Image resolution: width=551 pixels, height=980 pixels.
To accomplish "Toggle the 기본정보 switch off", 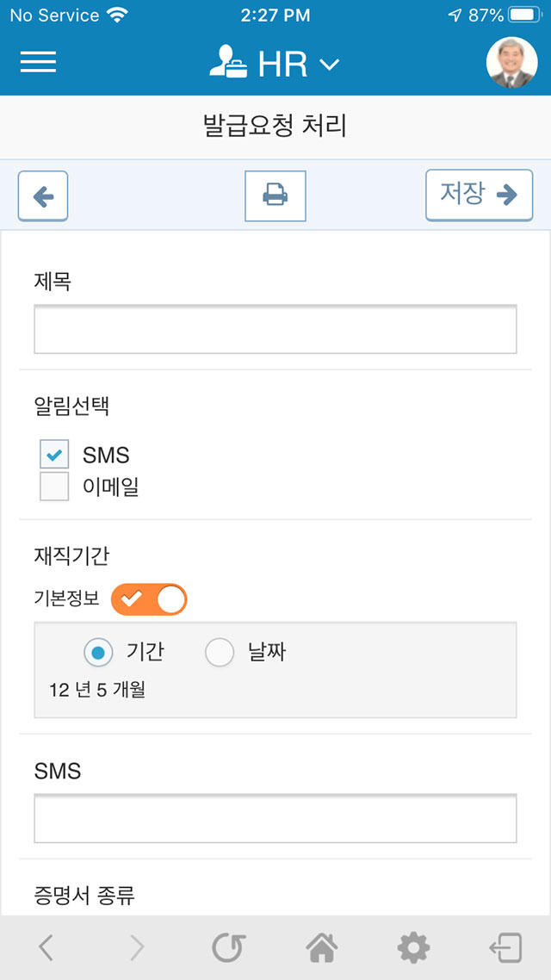I will [151, 599].
